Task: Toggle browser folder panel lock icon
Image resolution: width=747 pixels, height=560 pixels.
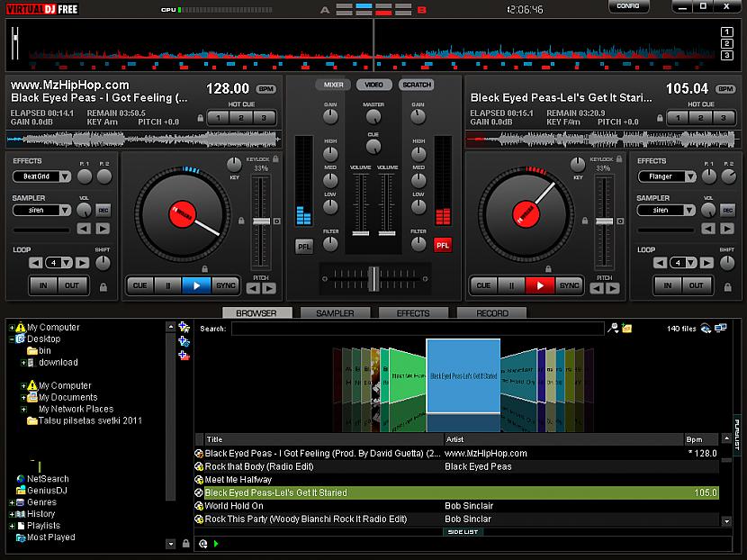Action: pos(185,543)
